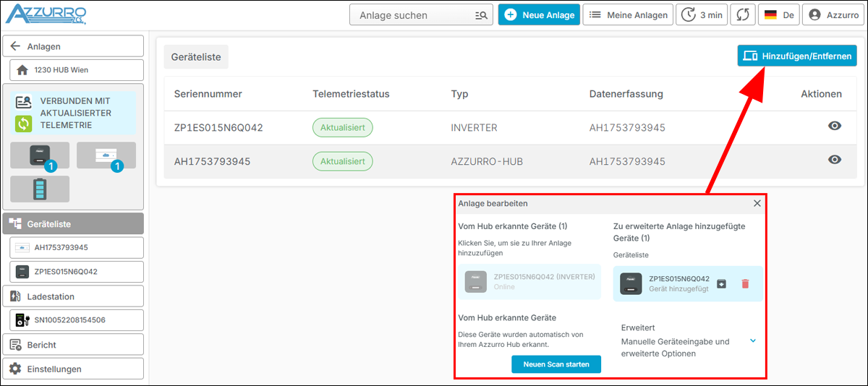View details of INVERTER row via eye icon
This screenshot has height=386, width=868.
coord(835,126)
